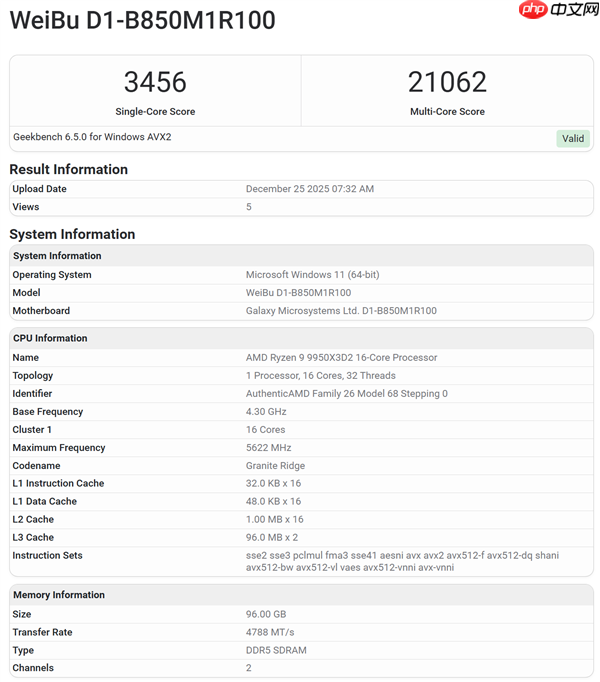Click the WeiBu D1-B850M1R100 page title
Screen dimensions: 600x682
coord(142,20)
